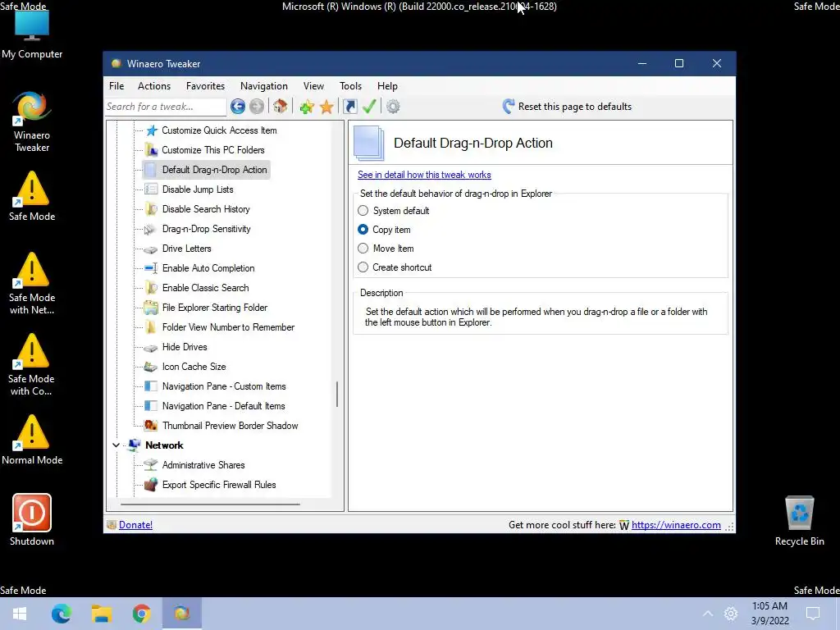Click Reset this page to defaults
840x630 pixels.
[x=567, y=107]
